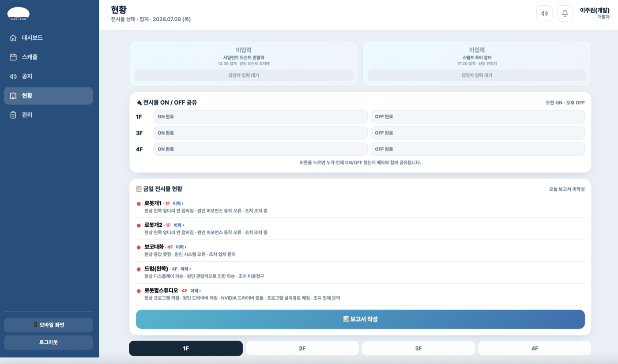Viewport: 618px width, 364px height.
Task: Click the red status dot for 로봇개1
Action: tap(139, 204)
